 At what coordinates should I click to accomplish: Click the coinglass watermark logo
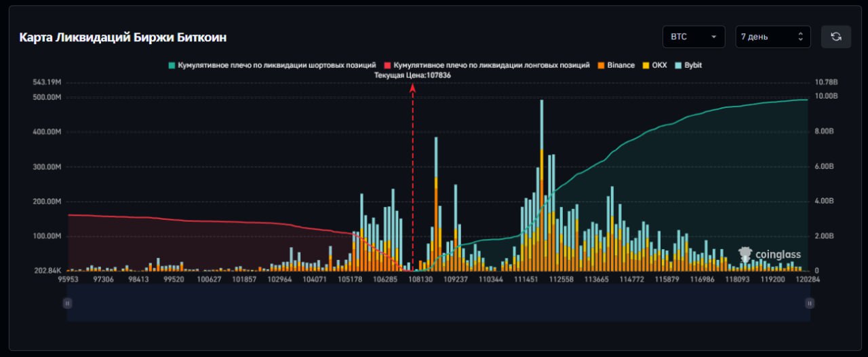click(x=770, y=255)
